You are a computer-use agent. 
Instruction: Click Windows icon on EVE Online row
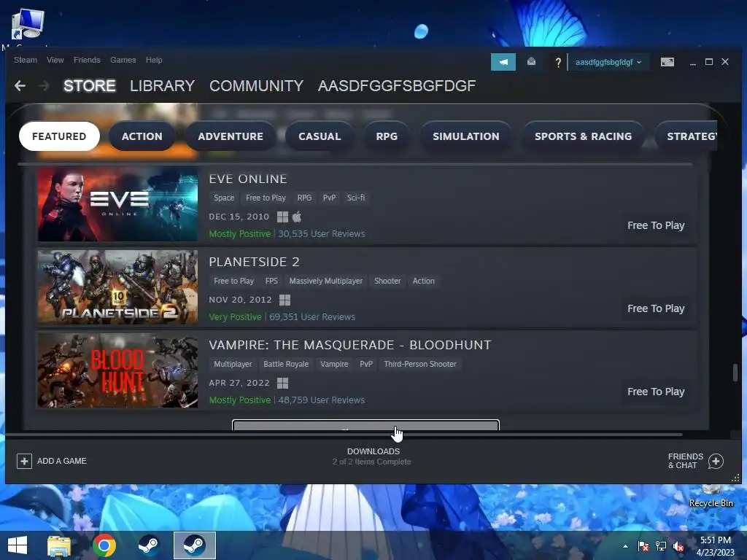click(x=282, y=217)
